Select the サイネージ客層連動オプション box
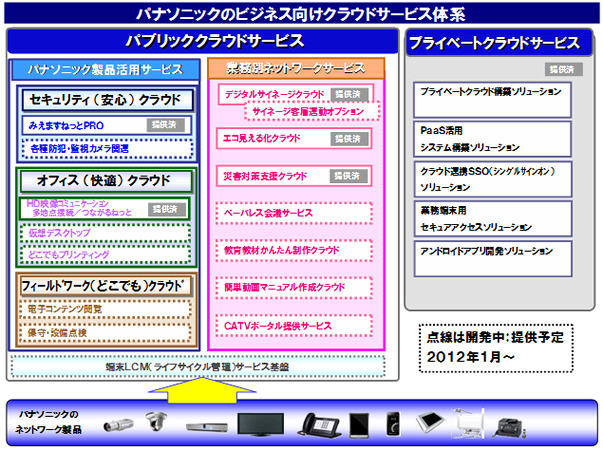Viewport: 603px width, 451px height. point(312,112)
